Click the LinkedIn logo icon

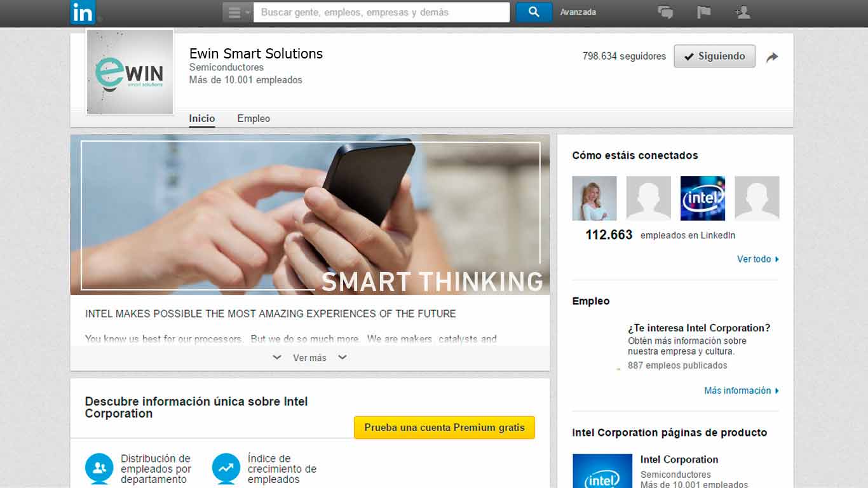click(x=83, y=12)
